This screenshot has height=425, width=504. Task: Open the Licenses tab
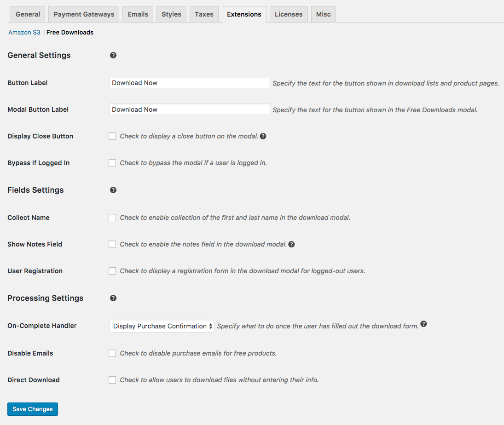pos(289,14)
